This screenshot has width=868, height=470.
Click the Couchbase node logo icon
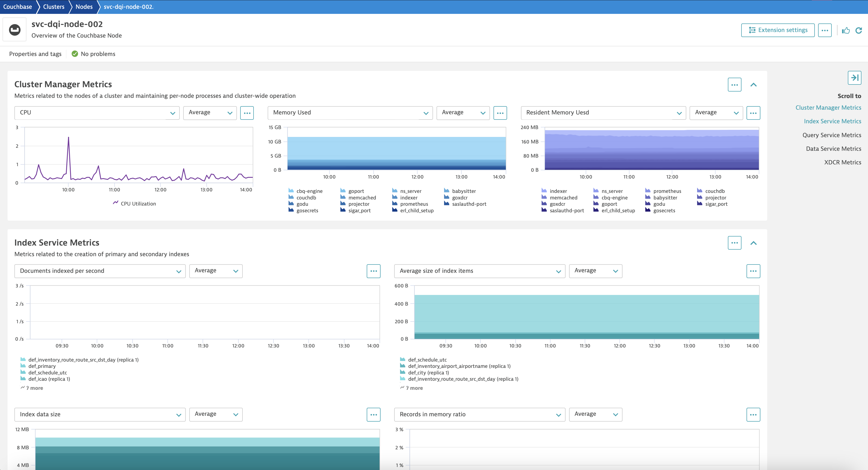point(14,30)
